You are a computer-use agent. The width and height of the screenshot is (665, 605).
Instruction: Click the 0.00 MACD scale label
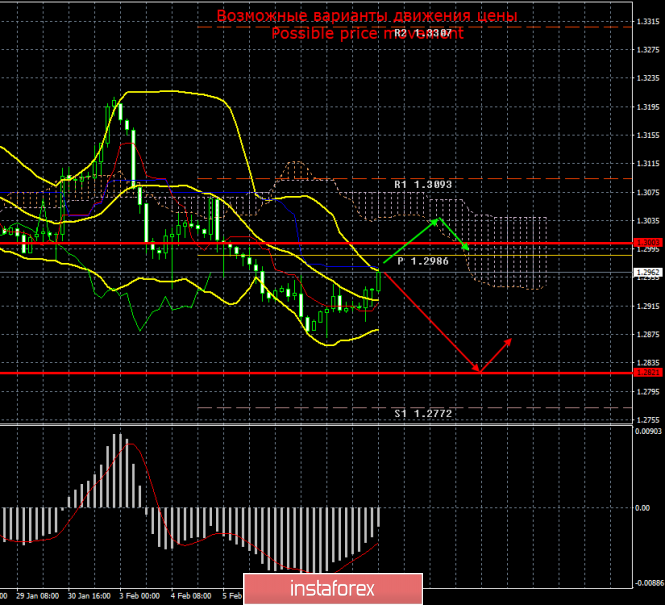[x=644, y=508]
